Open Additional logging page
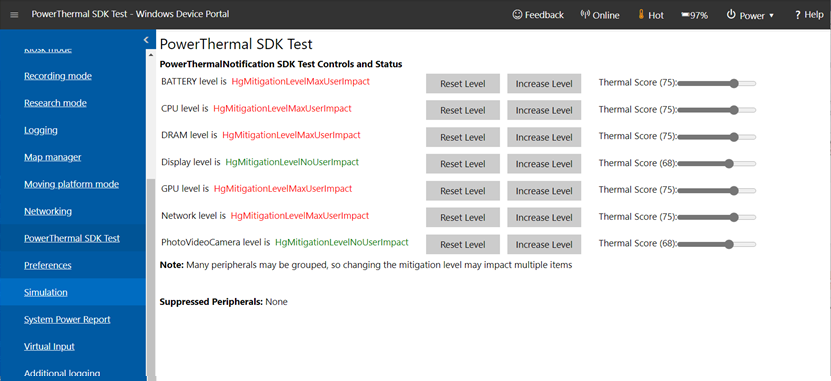 [62, 373]
